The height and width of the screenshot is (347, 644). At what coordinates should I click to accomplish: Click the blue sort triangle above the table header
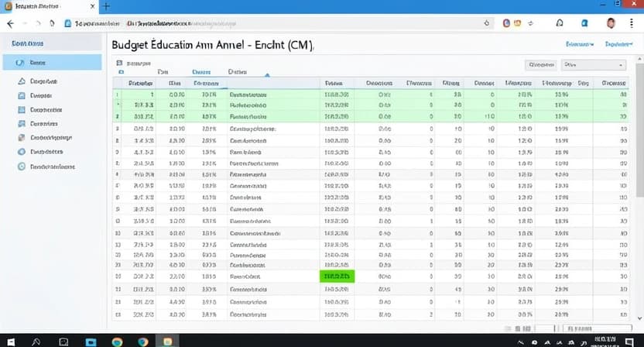pos(267,75)
